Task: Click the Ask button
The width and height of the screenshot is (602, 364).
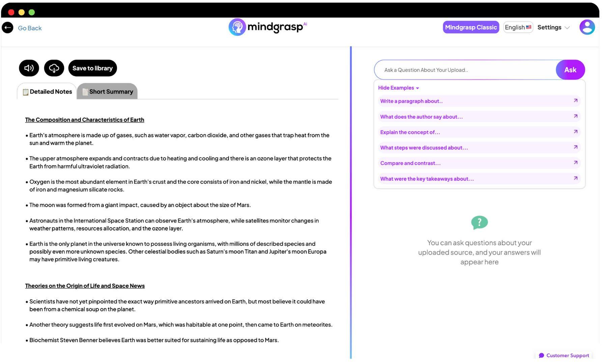Action: coord(570,70)
